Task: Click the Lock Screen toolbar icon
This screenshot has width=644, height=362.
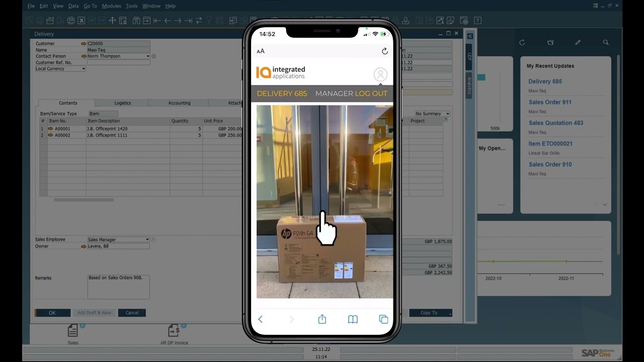Action: tap(123, 21)
